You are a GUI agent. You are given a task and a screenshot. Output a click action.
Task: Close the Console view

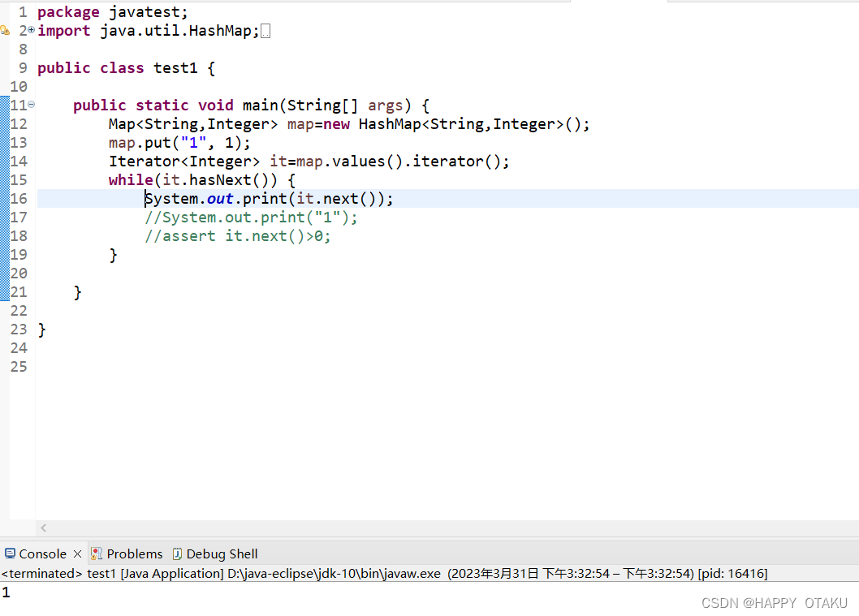pyautogui.click(x=78, y=554)
